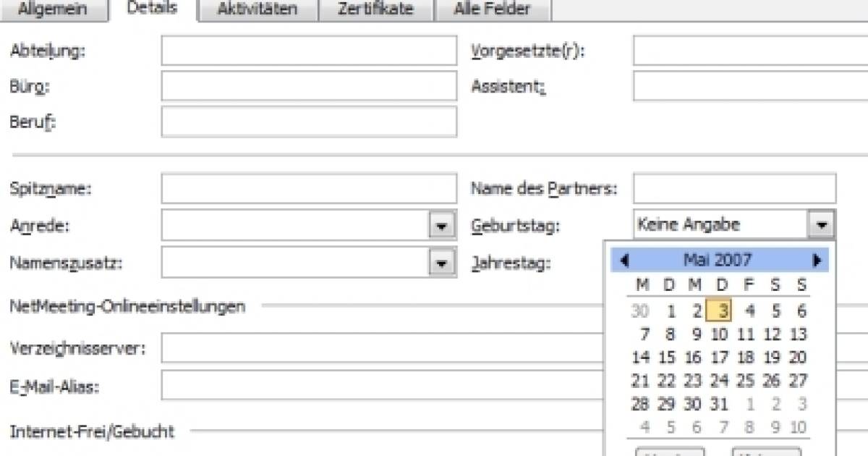
Task: Click the Abteilung label
Action: 47,51
